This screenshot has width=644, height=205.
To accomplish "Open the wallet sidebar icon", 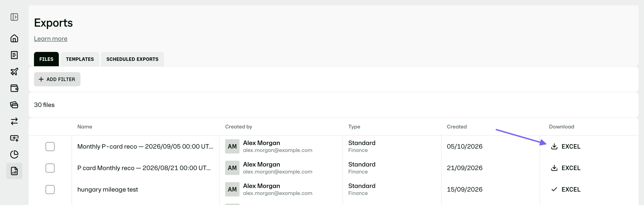I will pos(14,88).
